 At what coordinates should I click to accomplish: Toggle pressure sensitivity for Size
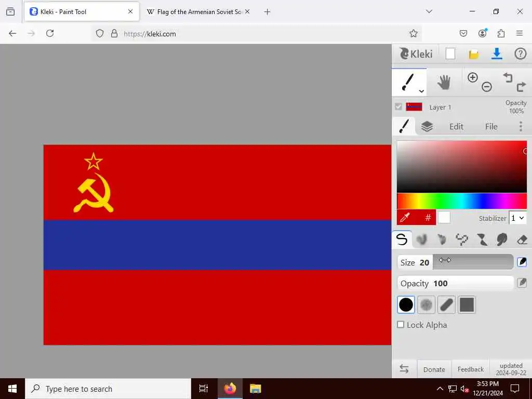point(522,262)
